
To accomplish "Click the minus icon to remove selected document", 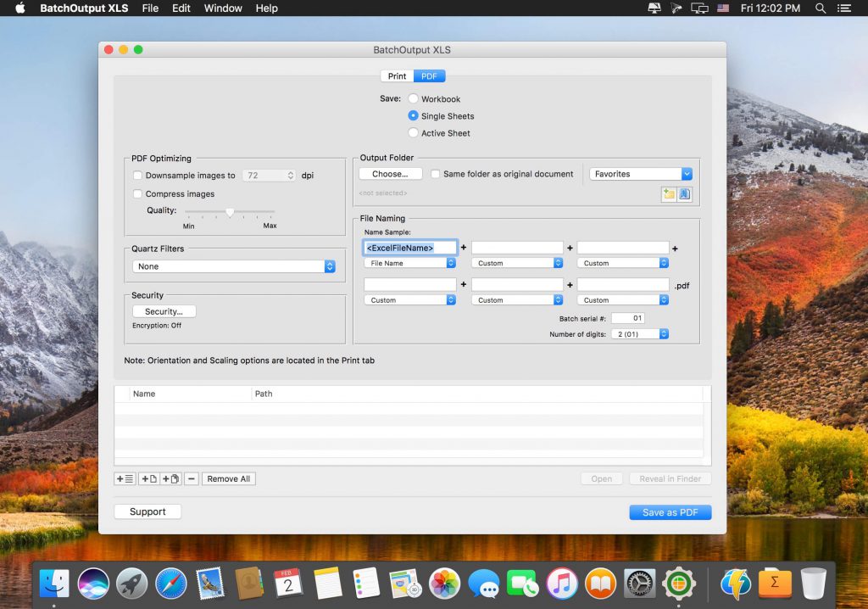I will tap(192, 478).
